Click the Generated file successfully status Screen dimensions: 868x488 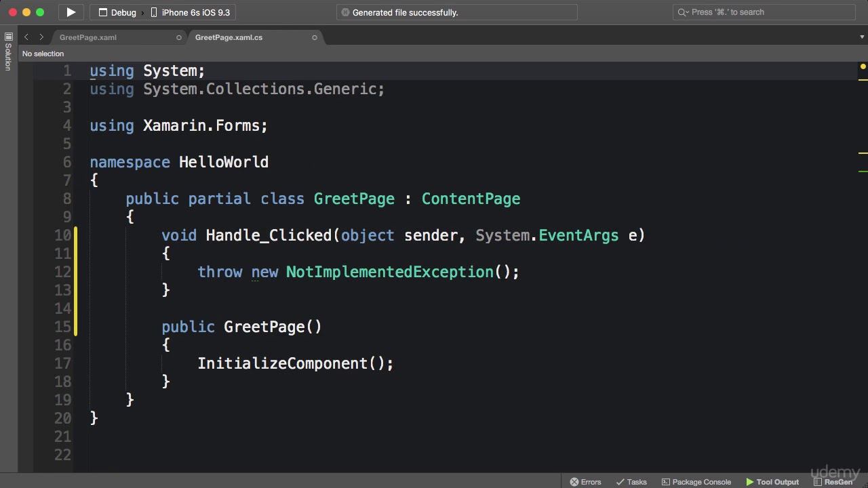point(405,12)
